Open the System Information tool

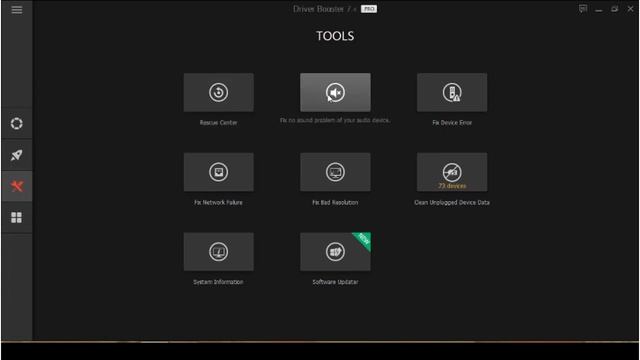pos(218,252)
